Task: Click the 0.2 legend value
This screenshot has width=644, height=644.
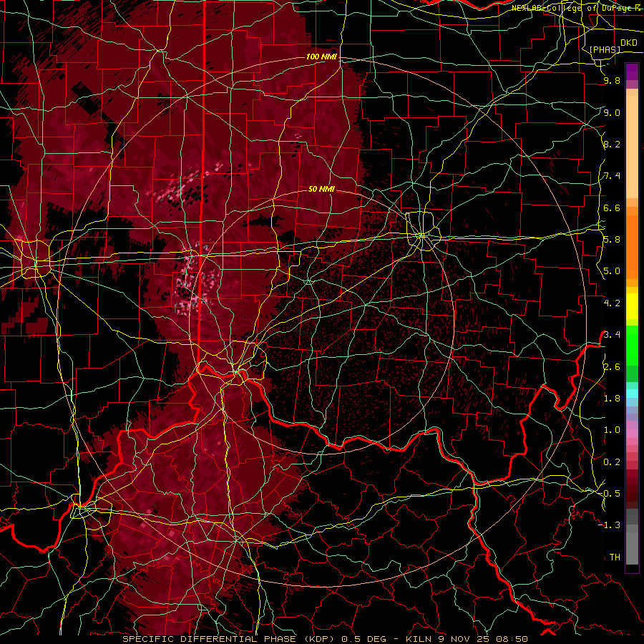Action: pos(612,462)
